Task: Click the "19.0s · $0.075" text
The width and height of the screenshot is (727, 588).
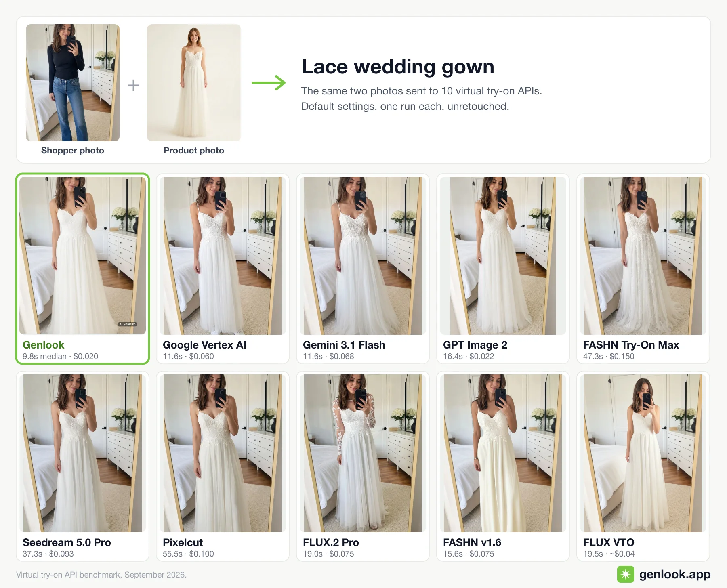Action: coord(328,554)
